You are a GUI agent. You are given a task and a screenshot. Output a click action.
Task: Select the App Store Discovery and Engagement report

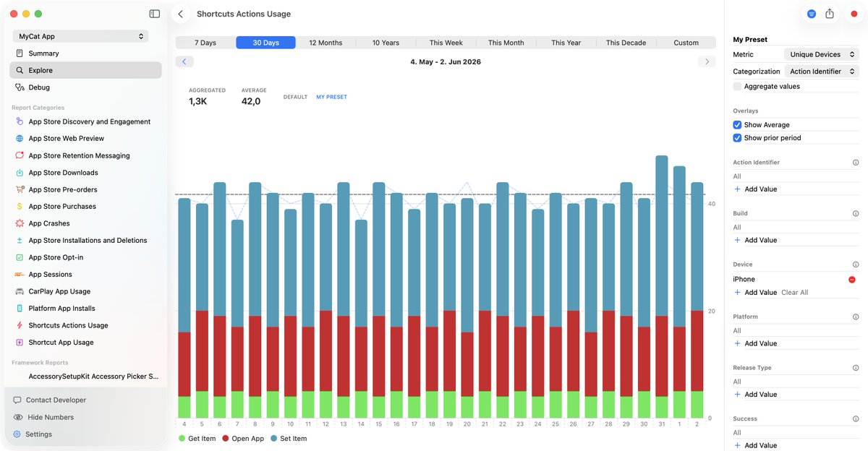pyautogui.click(x=85, y=121)
